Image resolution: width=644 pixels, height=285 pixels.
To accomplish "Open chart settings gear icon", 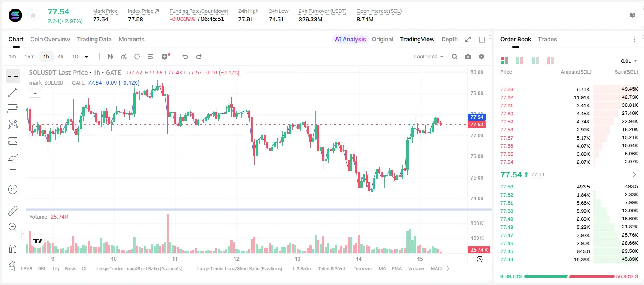I will [x=482, y=57].
